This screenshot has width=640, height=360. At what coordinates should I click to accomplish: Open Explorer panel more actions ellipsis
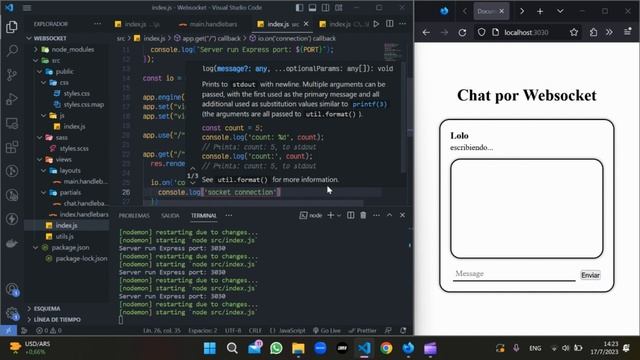click(x=97, y=24)
